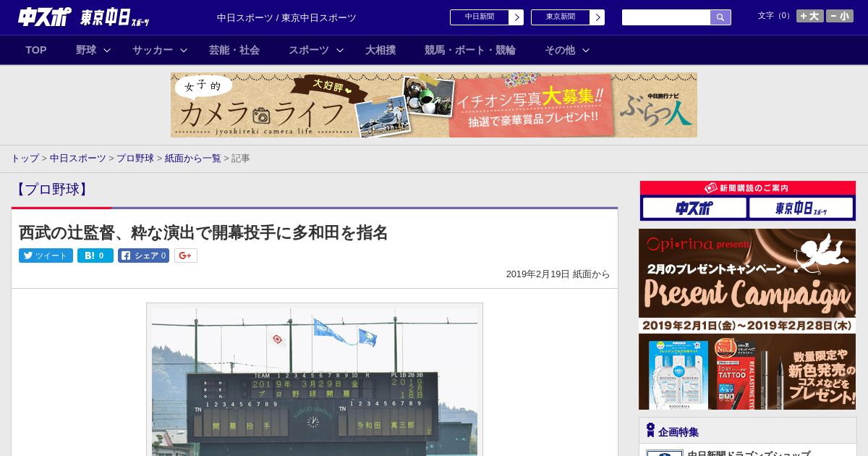Click the 東京中日スポーツ subscription button in the sidebar
The width and height of the screenshot is (868, 456).
(801, 208)
